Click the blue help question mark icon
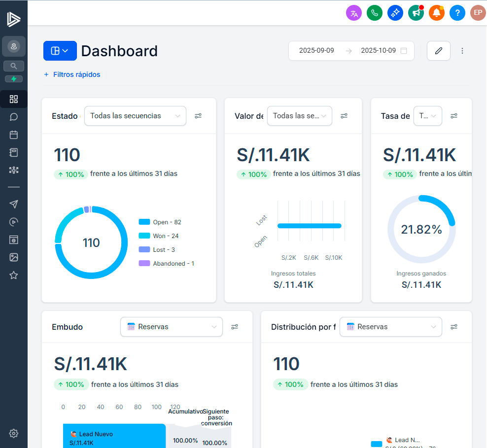The height and width of the screenshot is (448, 487). click(457, 13)
